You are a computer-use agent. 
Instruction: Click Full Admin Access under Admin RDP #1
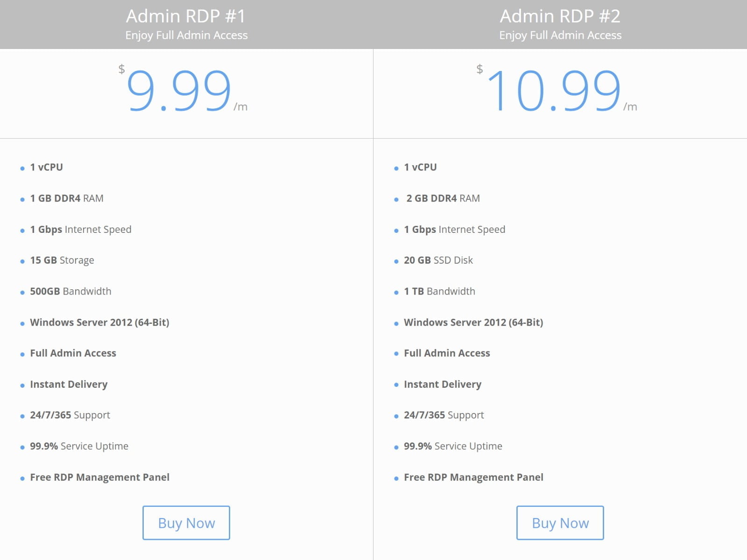pyautogui.click(x=73, y=353)
